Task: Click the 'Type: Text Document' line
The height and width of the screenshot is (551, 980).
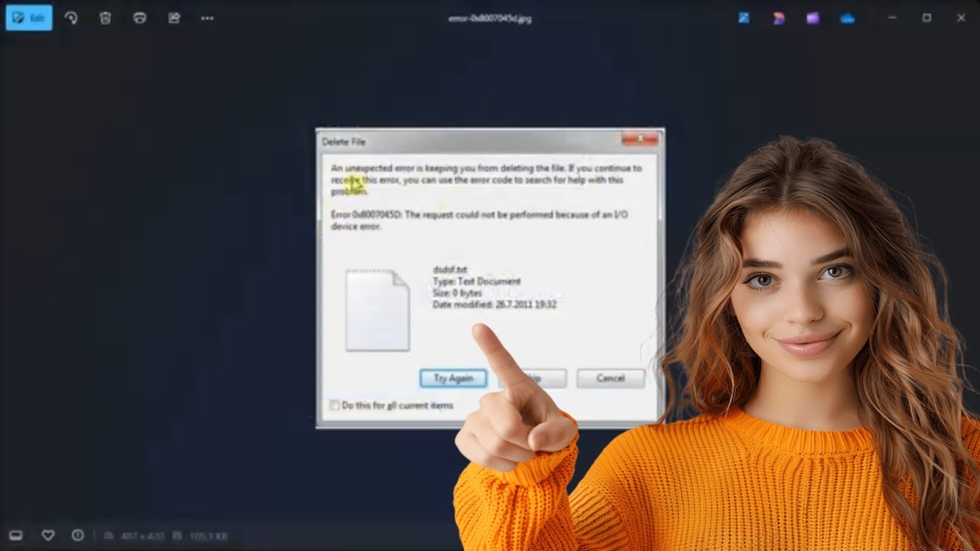Action: (476, 281)
